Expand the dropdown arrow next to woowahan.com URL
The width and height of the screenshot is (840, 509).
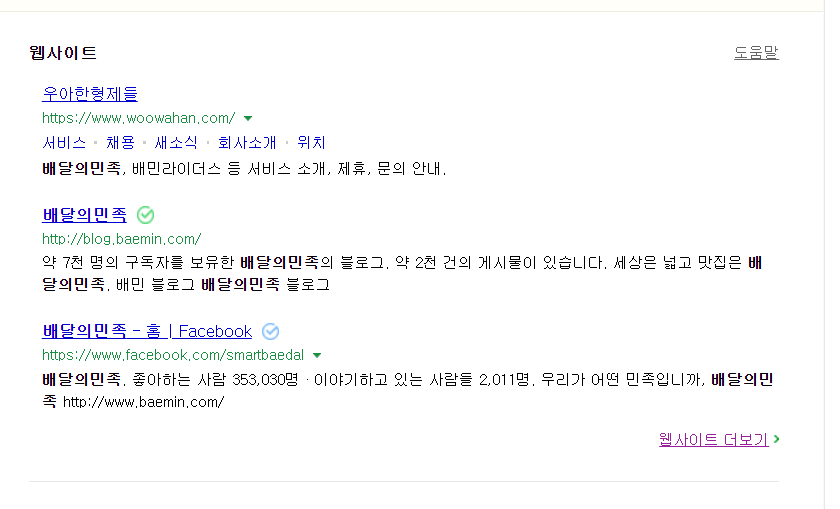(248, 118)
